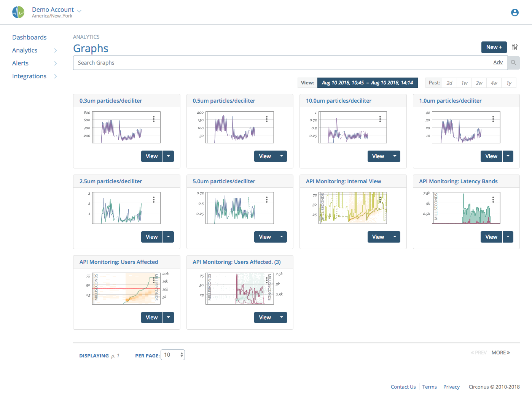This screenshot has width=532, height=408.
Task: Open the Alerts section
Action: (20, 63)
